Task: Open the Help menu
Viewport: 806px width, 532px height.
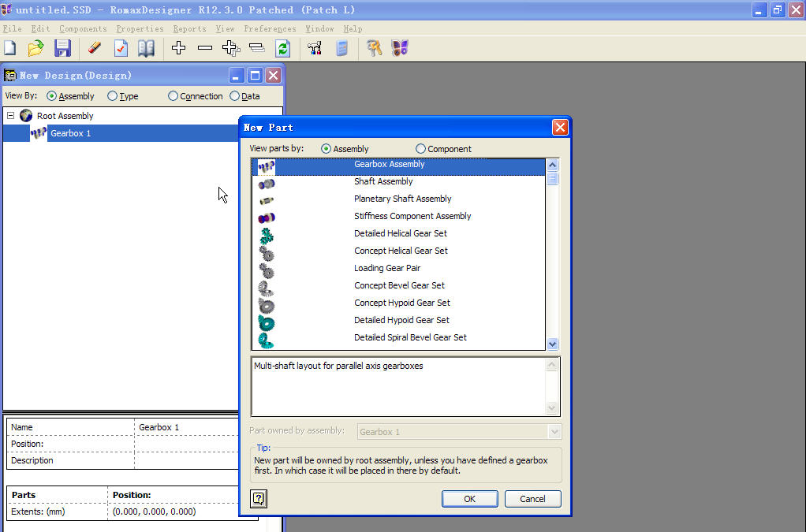Action: click(353, 28)
